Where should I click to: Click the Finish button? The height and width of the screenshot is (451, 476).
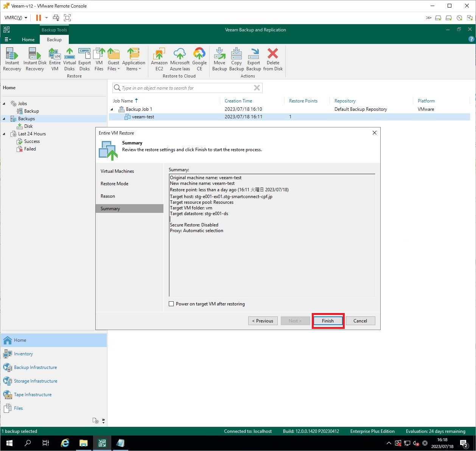click(328, 321)
